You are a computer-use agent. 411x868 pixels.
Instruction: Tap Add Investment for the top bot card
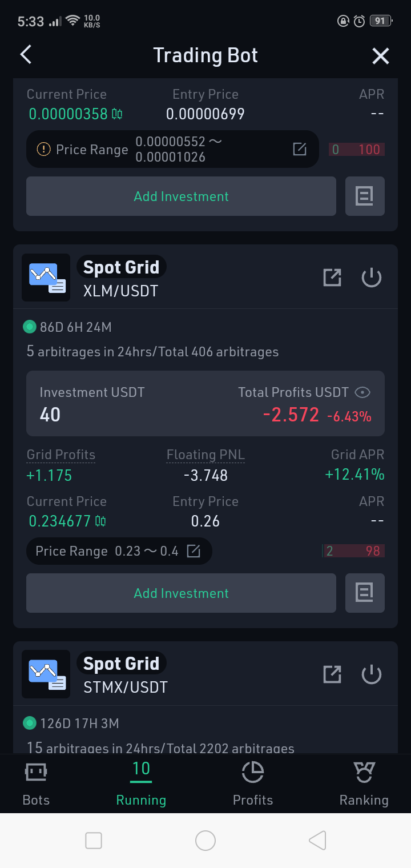pyautogui.click(x=181, y=196)
